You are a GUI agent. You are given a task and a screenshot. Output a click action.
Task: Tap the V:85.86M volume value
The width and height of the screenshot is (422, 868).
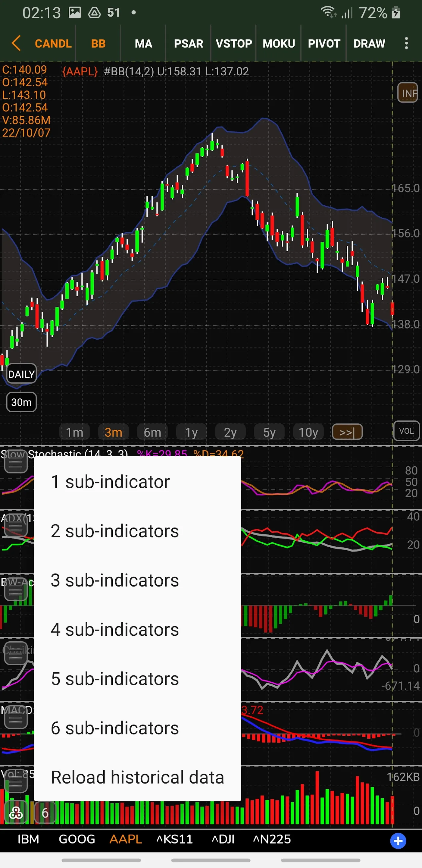coord(26,120)
